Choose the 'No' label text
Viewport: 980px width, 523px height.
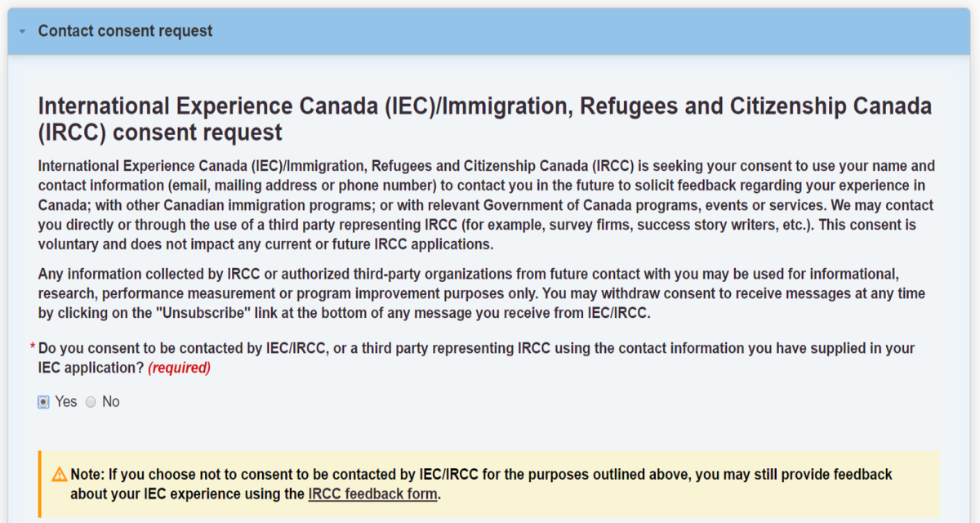click(110, 402)
